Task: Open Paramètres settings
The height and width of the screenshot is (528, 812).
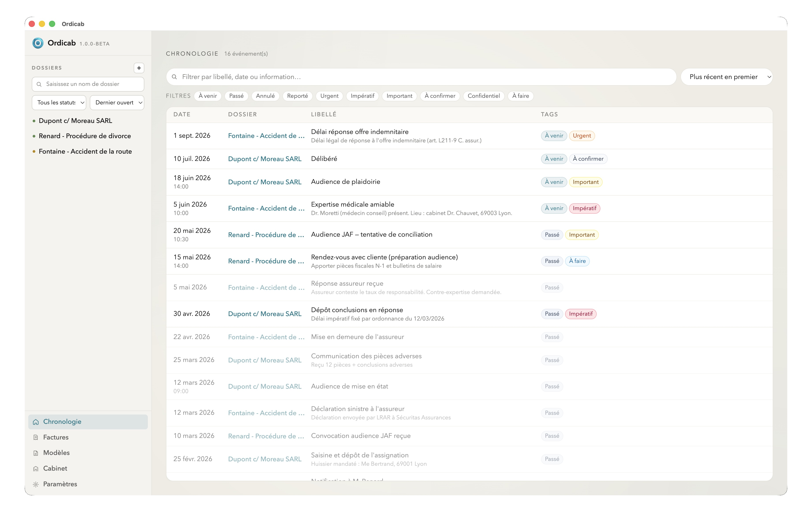Action: (88, 485)
